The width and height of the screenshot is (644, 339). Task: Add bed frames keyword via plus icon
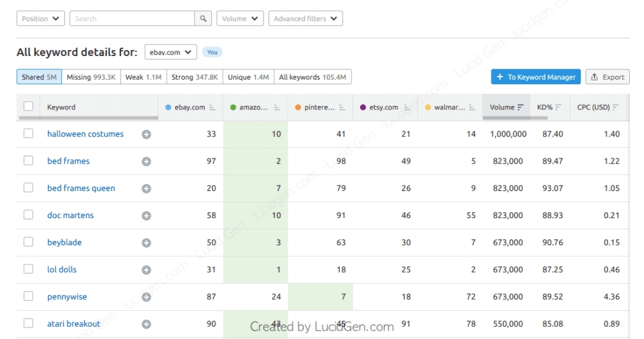146,161
